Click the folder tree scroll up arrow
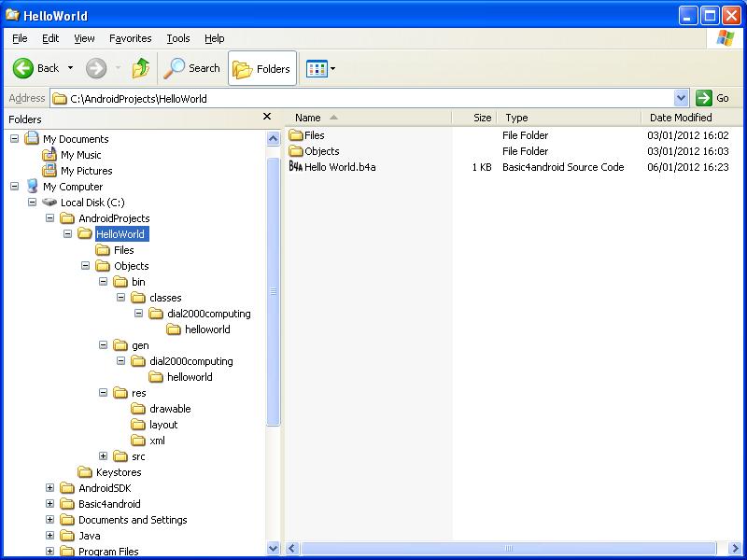 274,138
